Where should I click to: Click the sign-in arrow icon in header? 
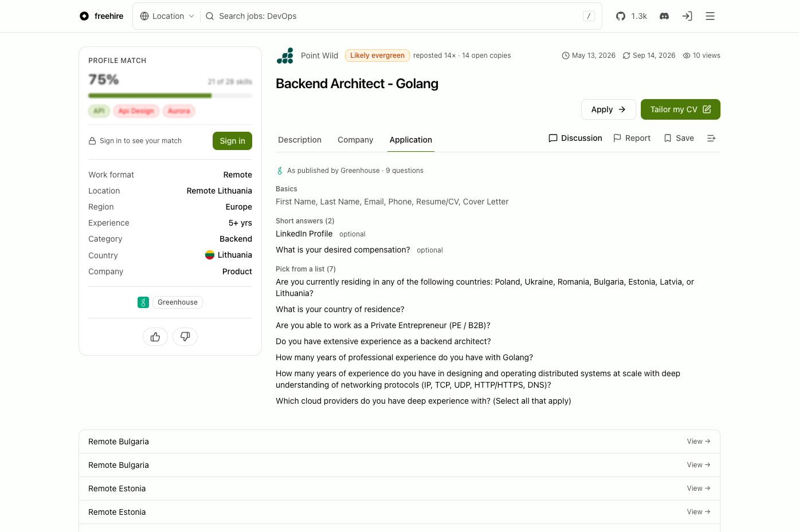[x=687, y=16]
